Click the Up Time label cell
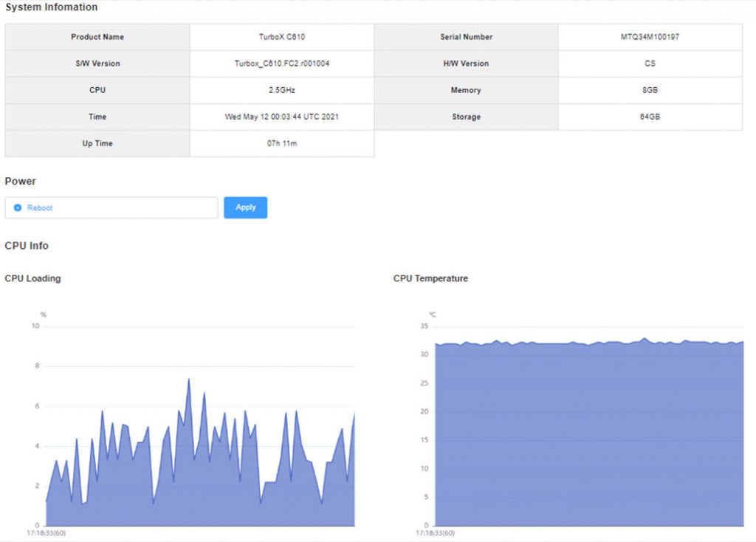Image resolution: width=756 pixels, height=542 pixels. pos(97,143)
